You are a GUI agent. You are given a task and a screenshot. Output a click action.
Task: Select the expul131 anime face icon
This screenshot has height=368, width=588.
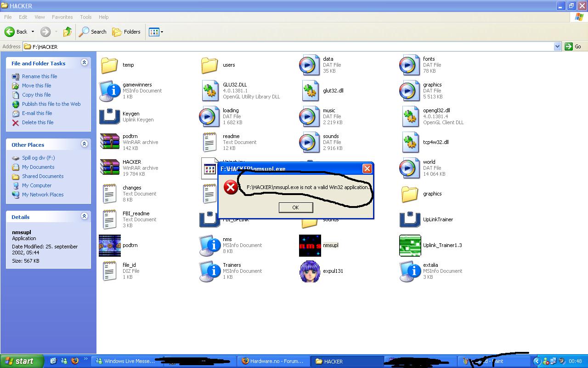[x=310, y=271]
